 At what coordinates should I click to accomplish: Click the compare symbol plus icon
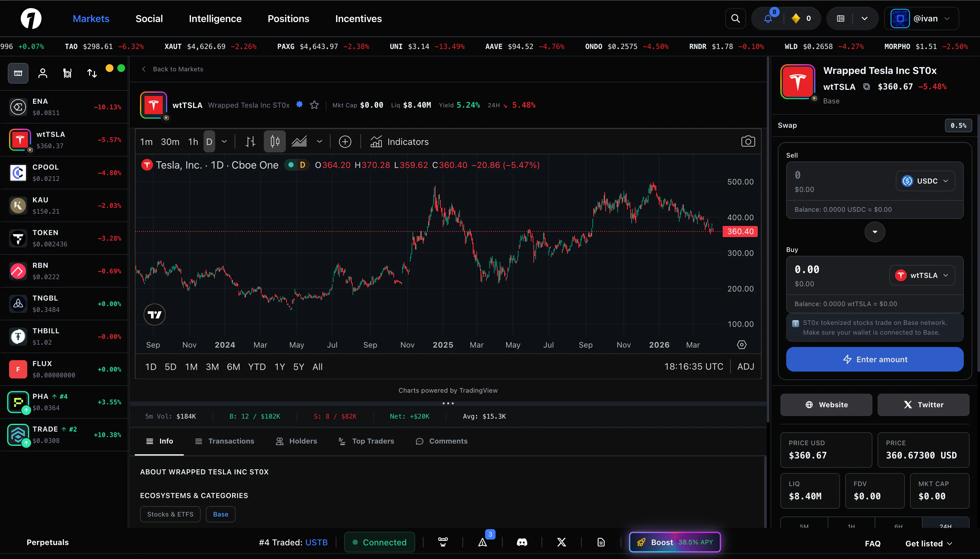click(345, 142)
